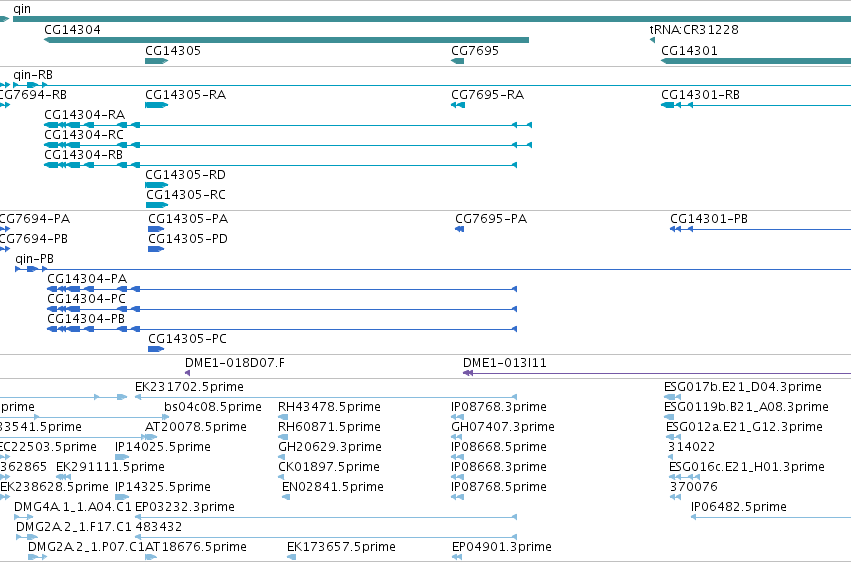
Task: Select the CG14301-PB protein label
Action: (x=709, y=219)
